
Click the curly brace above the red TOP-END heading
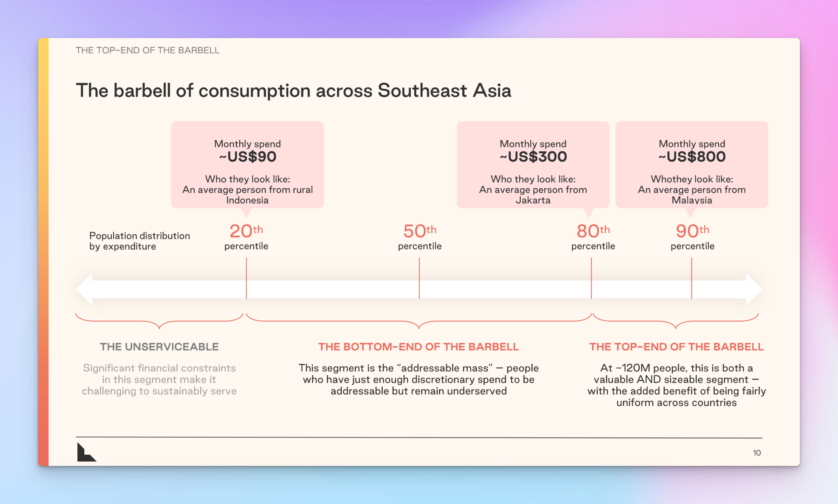[676, 321]
